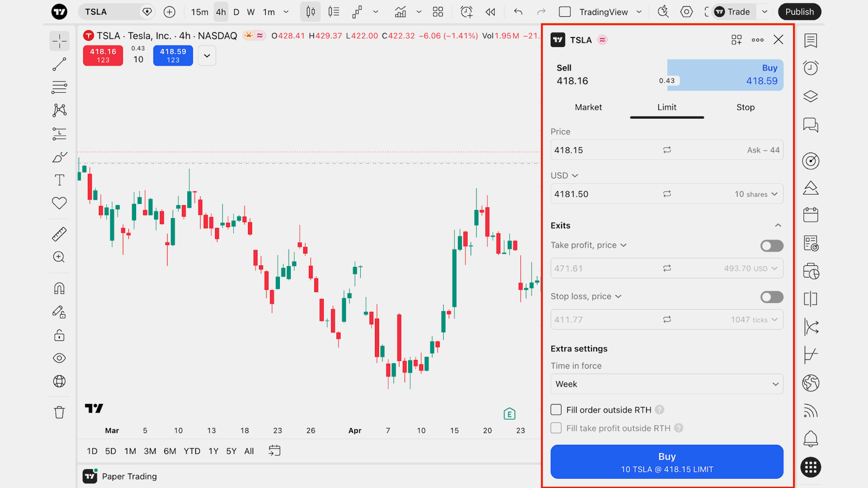Open the Fibonacci retracement tools
Screen dimensions: 868x488
[60, 87]
